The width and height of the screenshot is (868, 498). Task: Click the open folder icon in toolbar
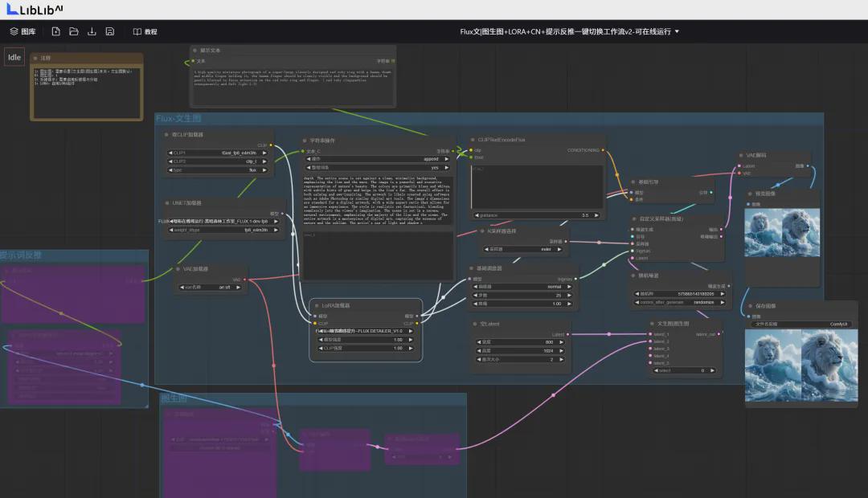click(x=74, y=31)
